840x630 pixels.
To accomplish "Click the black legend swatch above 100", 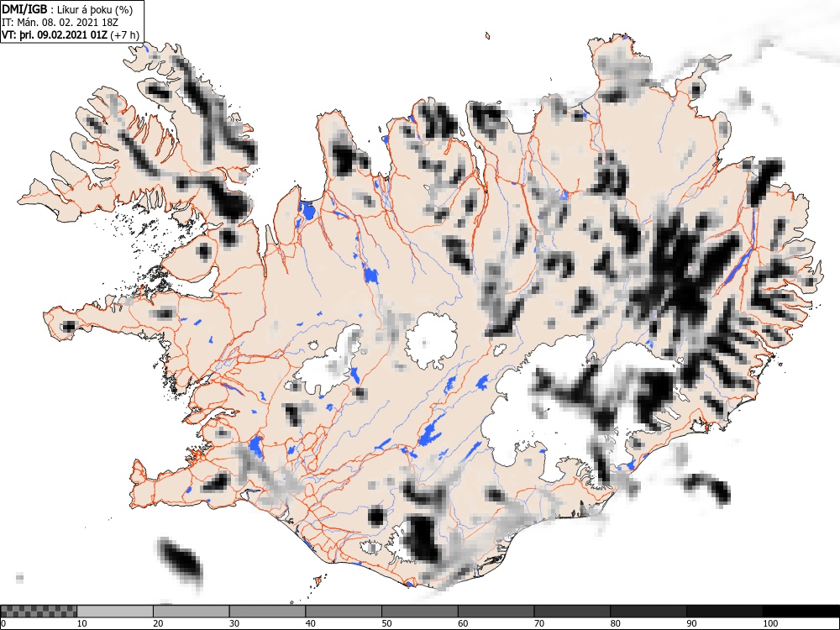I will [801, 612].
